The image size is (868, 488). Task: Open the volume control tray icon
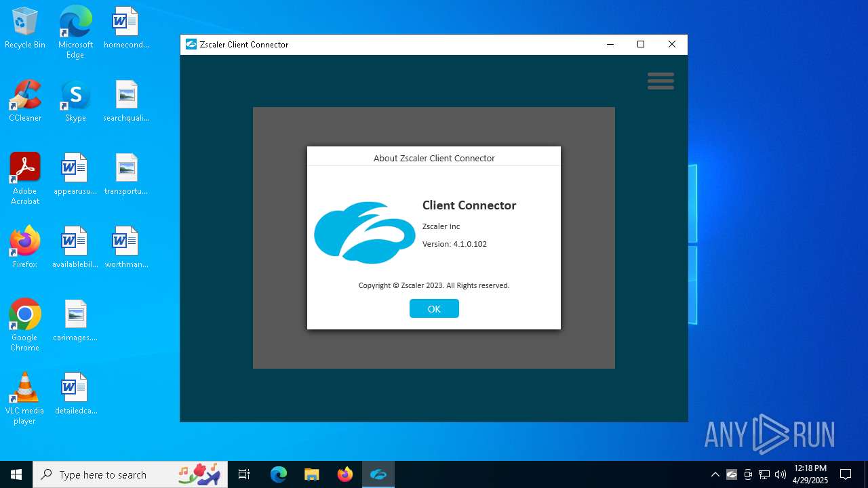tap(781, 474)
